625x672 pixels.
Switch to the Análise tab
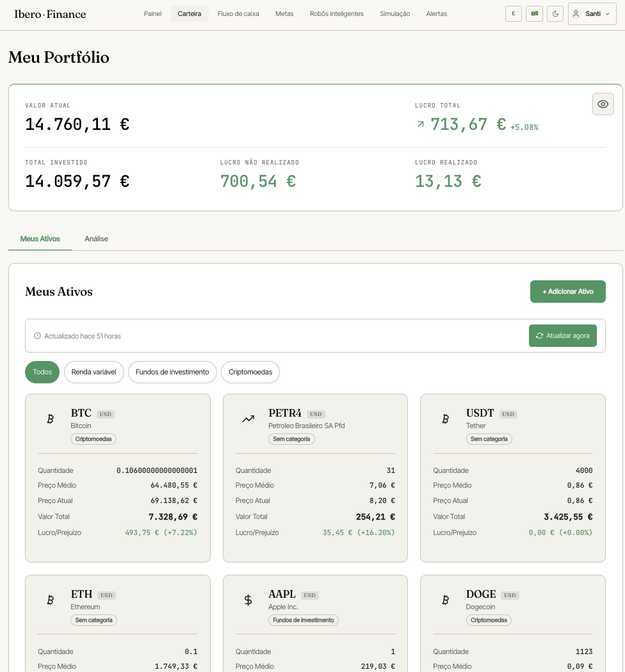(x=96, y=239)
